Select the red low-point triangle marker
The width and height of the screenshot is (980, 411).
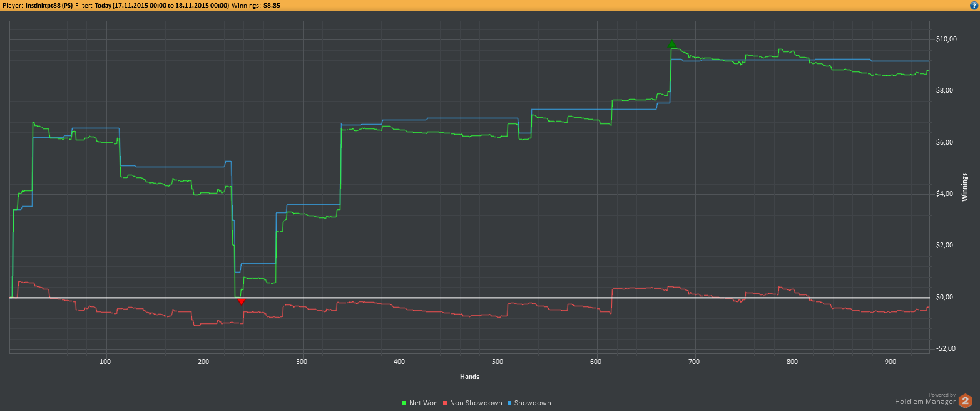[x=242, y=302]
